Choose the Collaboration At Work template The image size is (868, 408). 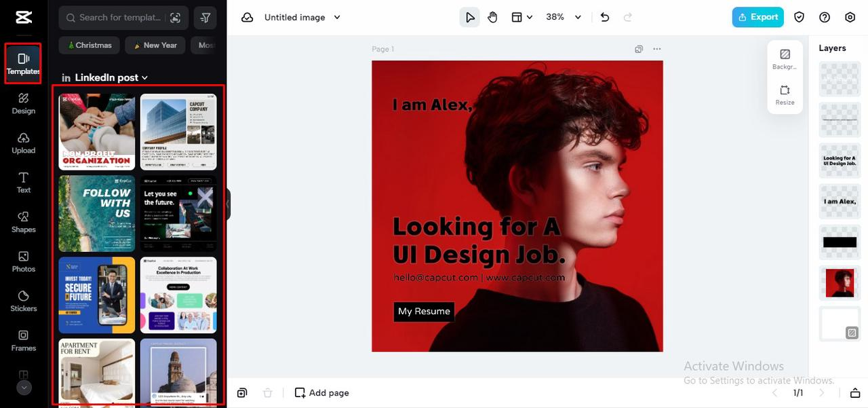coord(178,295)
